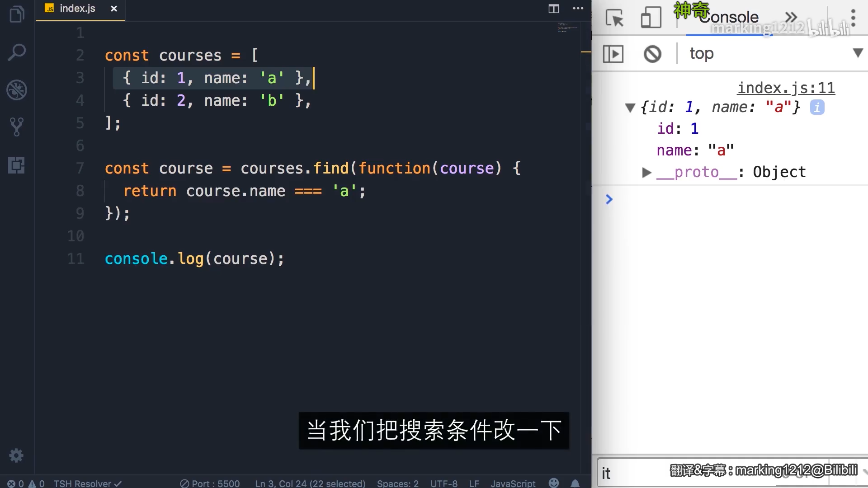This screenshot has width=868, height=488.
Task: Open the Manage gear settings icon
Action: pos(16,455)
